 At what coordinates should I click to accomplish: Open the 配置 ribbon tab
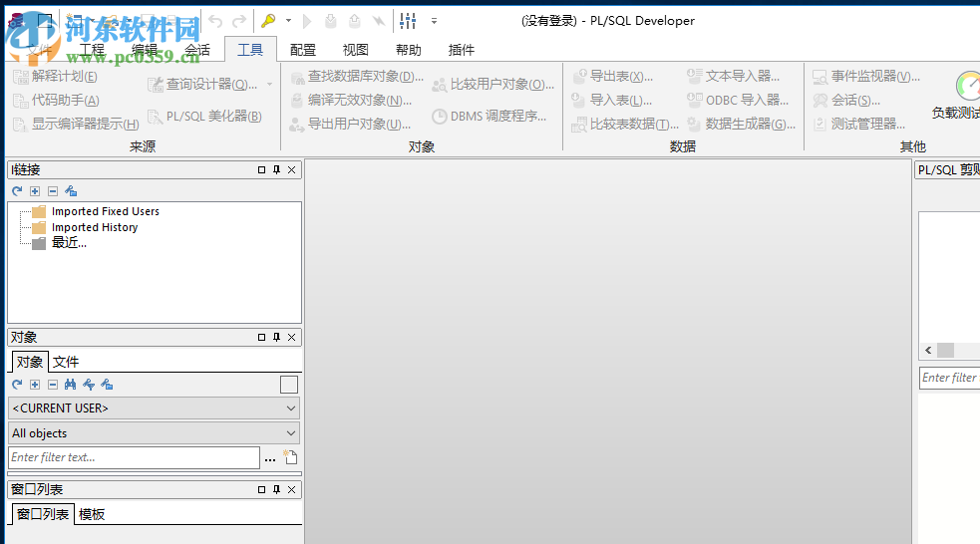click(303, 50)
